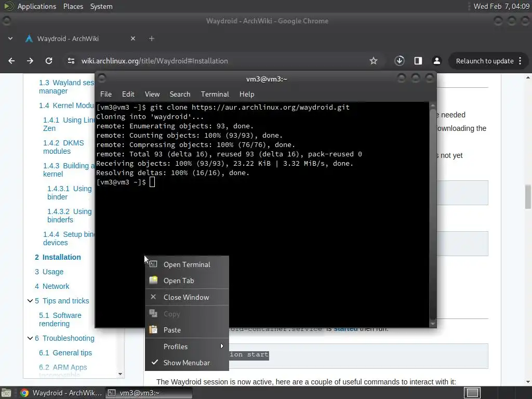Click the Close Window X icon in context menu
The width and height of the screenshot is (532, 399).
pyautogui.click(x=153, y=297)
